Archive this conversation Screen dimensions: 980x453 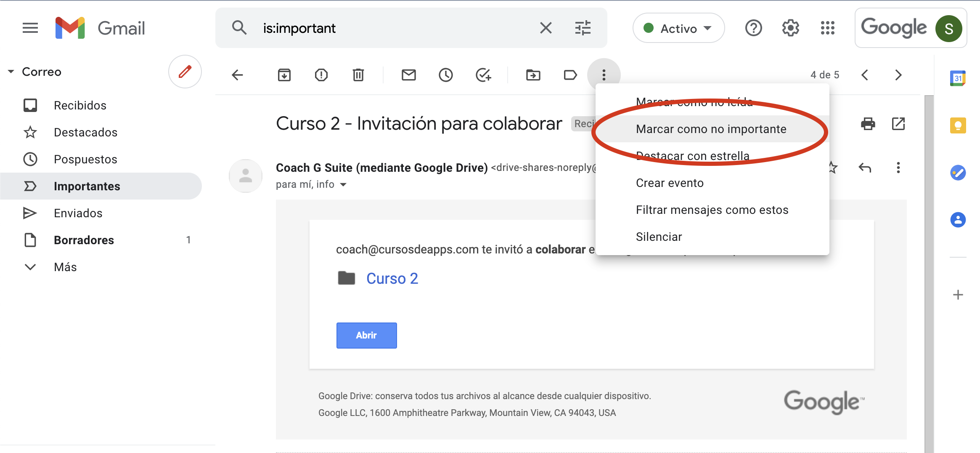click(284, 75)
